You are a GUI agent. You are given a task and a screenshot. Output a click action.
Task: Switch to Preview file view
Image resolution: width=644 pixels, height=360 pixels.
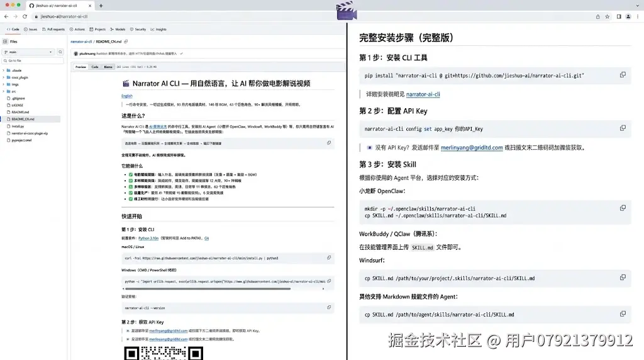tap(81, 67)
